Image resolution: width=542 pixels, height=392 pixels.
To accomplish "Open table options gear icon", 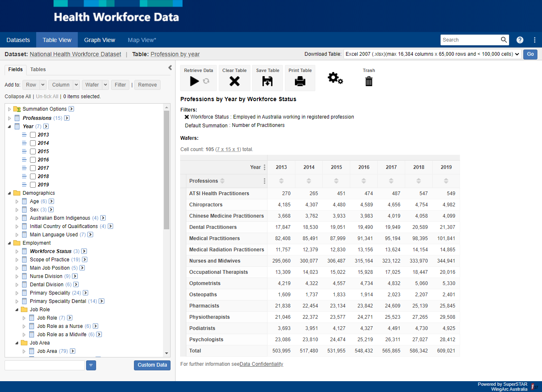I will pos(335,78).
